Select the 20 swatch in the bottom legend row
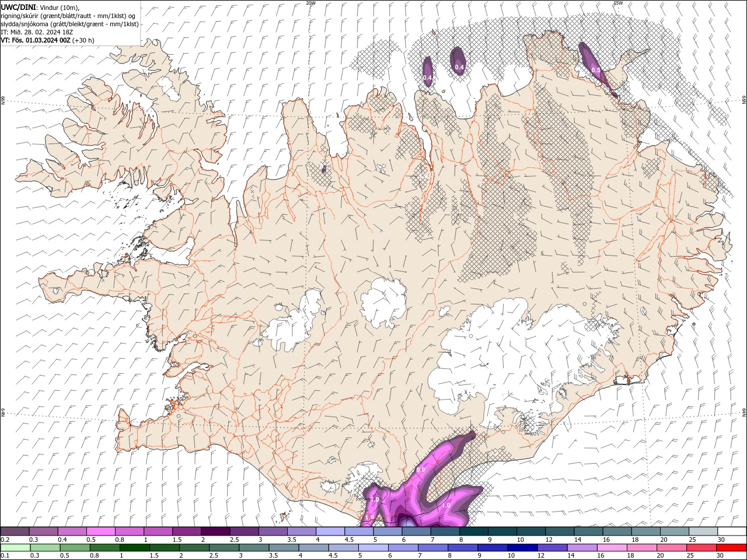 (x=672, y=548)
